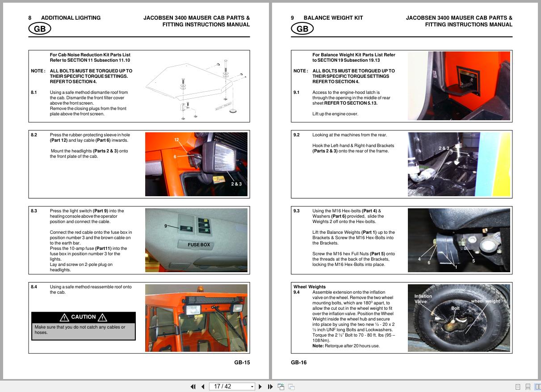The image size is (541, 392).
Task: Click the wheel weight photo in step 9.4
Action: (459, 318)
